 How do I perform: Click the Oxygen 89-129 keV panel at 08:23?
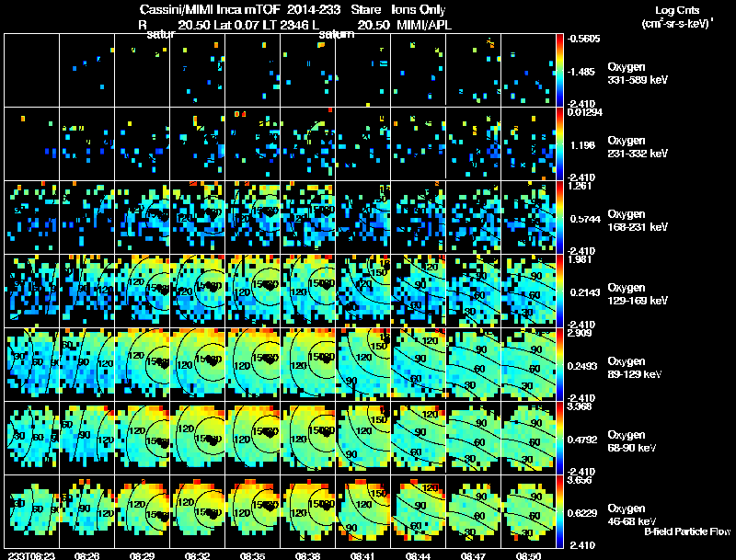(x=32, y=364)
